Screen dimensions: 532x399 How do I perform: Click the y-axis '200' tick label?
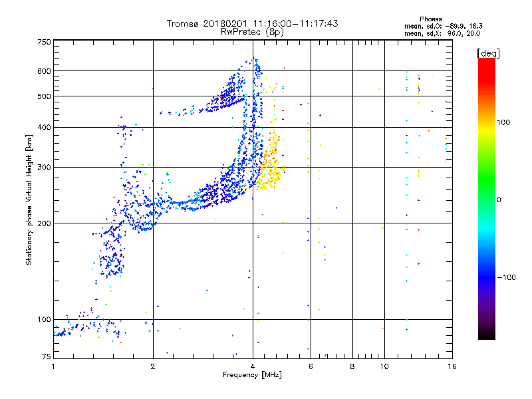coord(44,223)
